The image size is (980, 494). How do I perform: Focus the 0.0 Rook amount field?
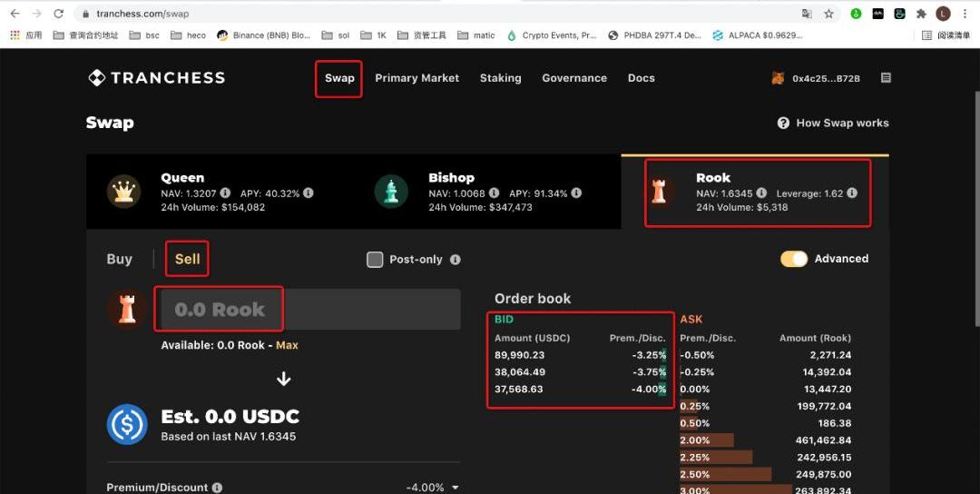tap(310, 309)
